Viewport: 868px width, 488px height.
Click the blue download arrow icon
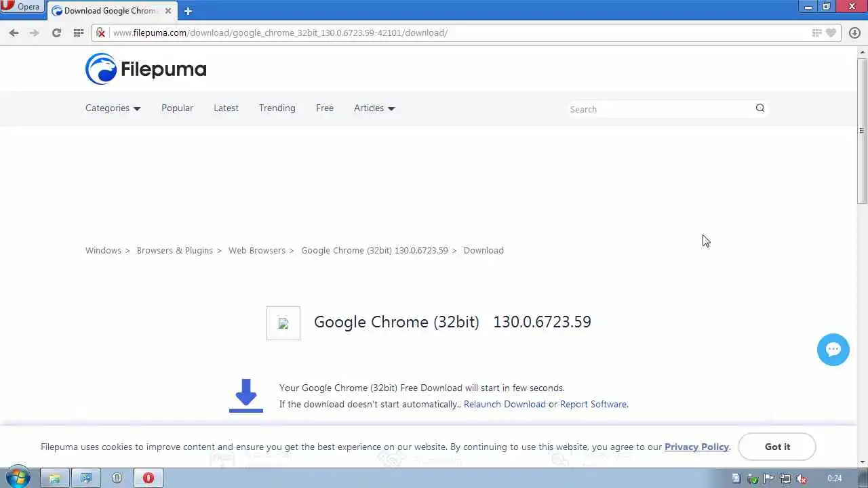point(245,396)
